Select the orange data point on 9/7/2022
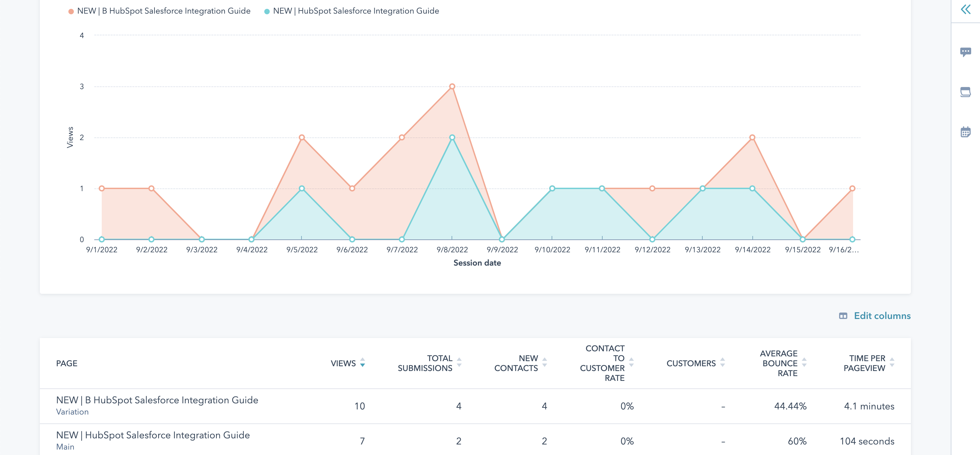Image resolution: width=980 pixels, height=455 pixels. pos(402,137)
